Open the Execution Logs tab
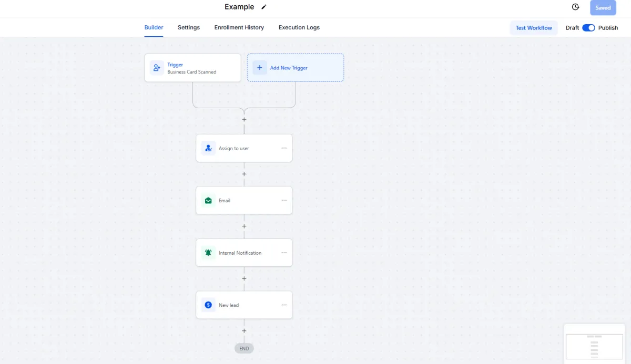This screenshot has width=631, height=364. coord(299,27)
